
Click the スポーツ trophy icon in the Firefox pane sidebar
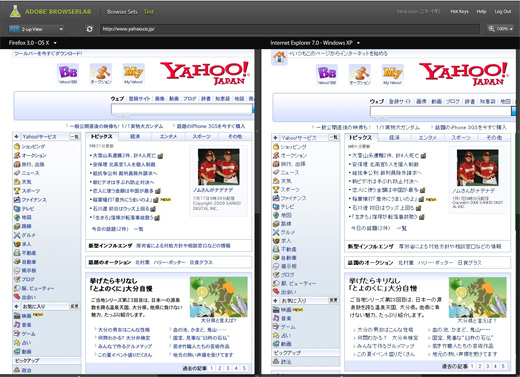17,191
